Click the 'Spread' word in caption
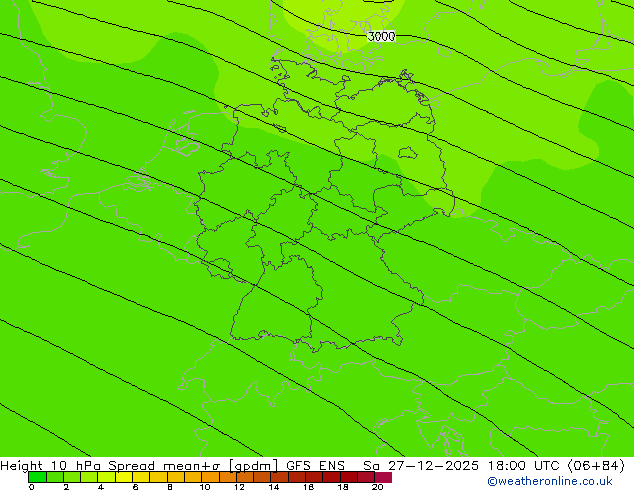Image resolution: width=634 pixels, height=490 pixels. click(x=131, y=466)
